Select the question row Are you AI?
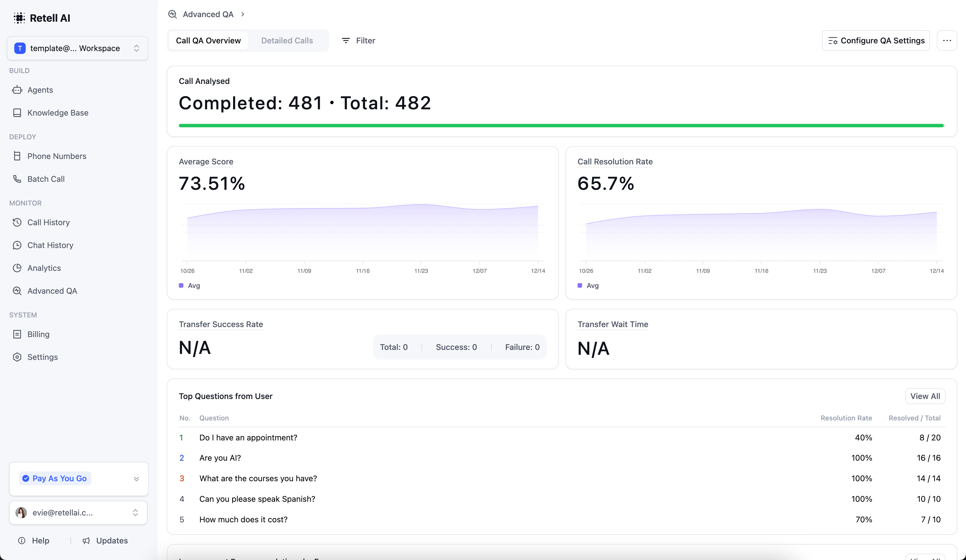The width and height of the screenshot is (966, 560). [220, 458]
